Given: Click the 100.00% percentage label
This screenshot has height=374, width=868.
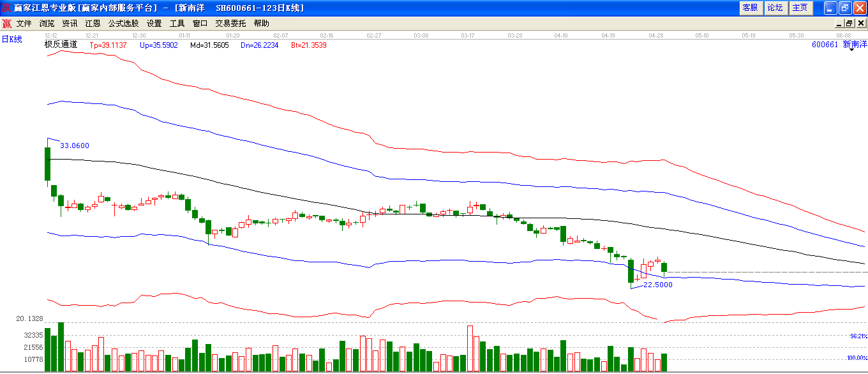Looking at the screenshot, I should tap(857, 358).
